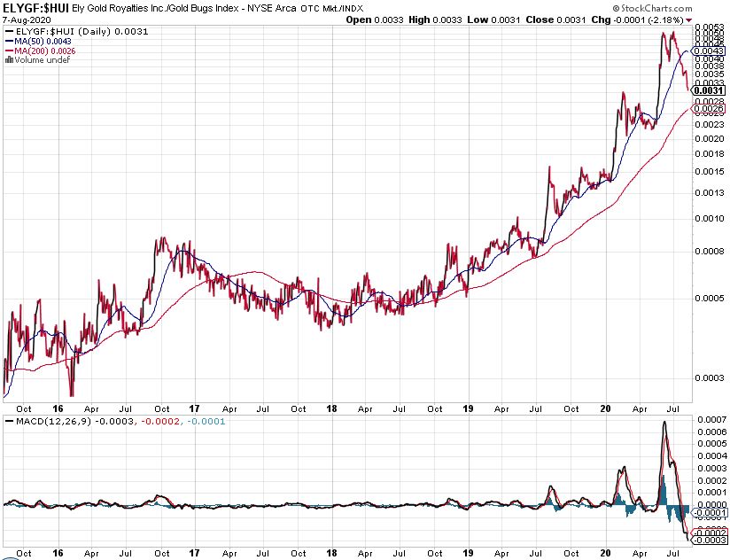Click the MACD(12,26,9) legend label
Viewport: 730px width, 560px height.
click(x=53, y=421)
